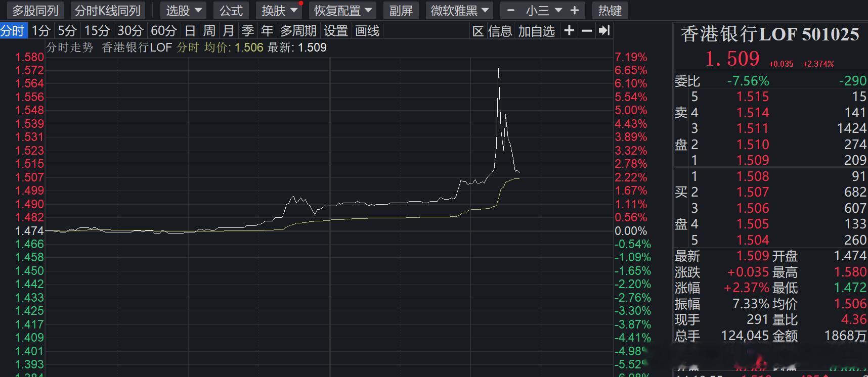Select buy level 5 price 1.504

click(752, 240)
